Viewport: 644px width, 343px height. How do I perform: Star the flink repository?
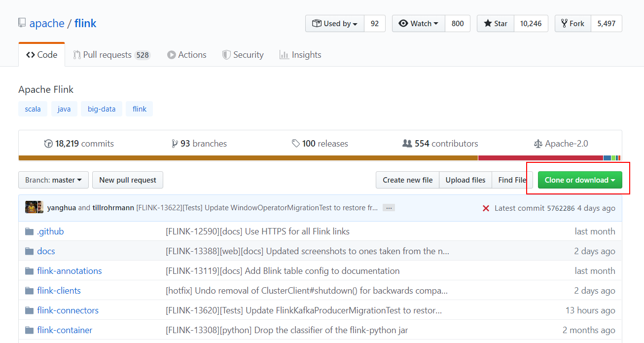(x=496, y=24)
